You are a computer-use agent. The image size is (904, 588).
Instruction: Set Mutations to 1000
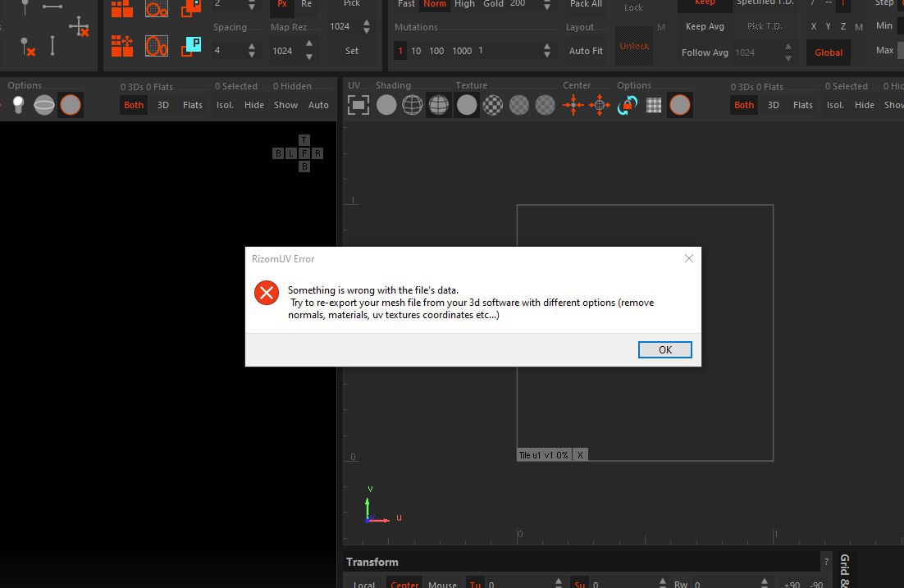462,51
